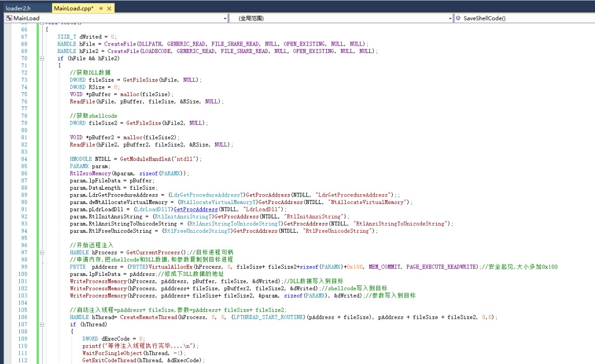Screen dimensions: 595x364
Task: Collapse the if (hFile && hFile2) block
Action: [41, 58]
